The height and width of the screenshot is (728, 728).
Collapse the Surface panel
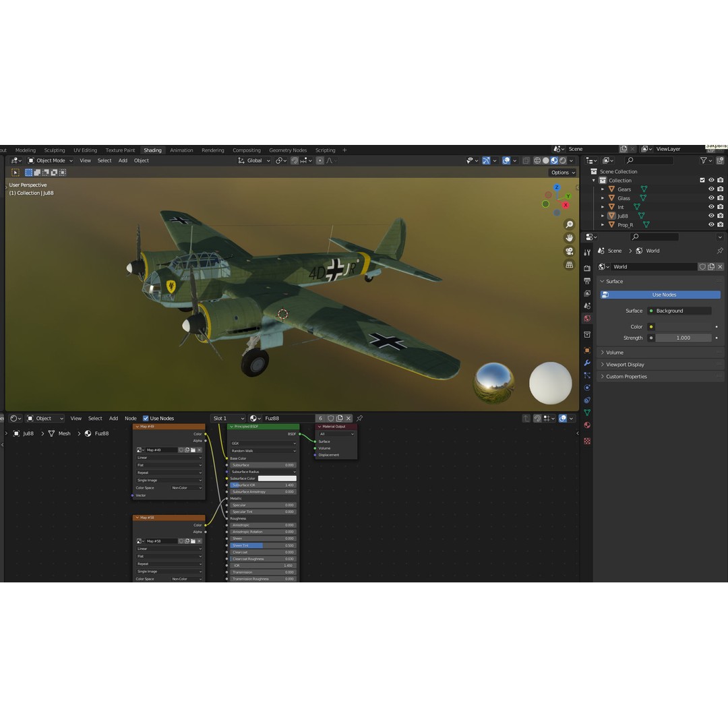[659, 281]
